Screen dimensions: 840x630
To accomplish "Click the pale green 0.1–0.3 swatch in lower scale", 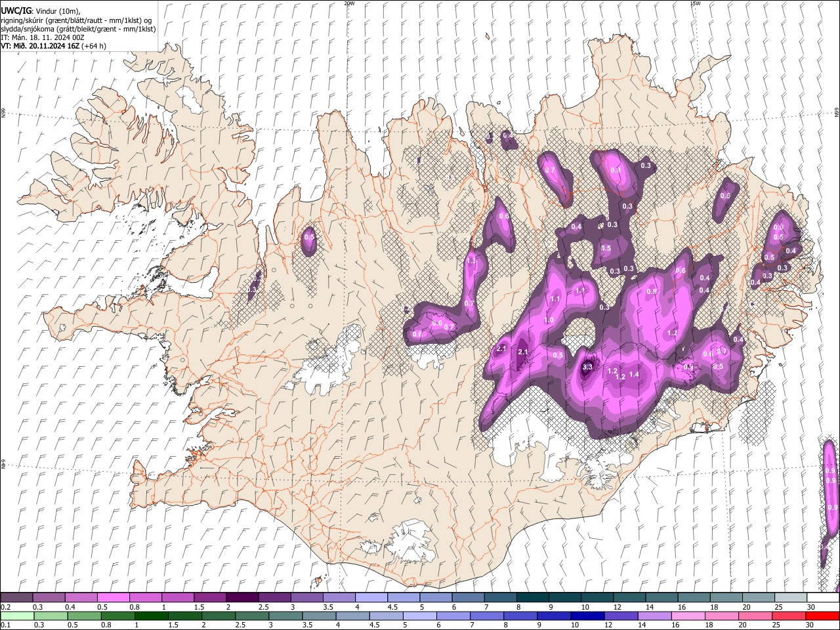I will (x=17, y=616).
